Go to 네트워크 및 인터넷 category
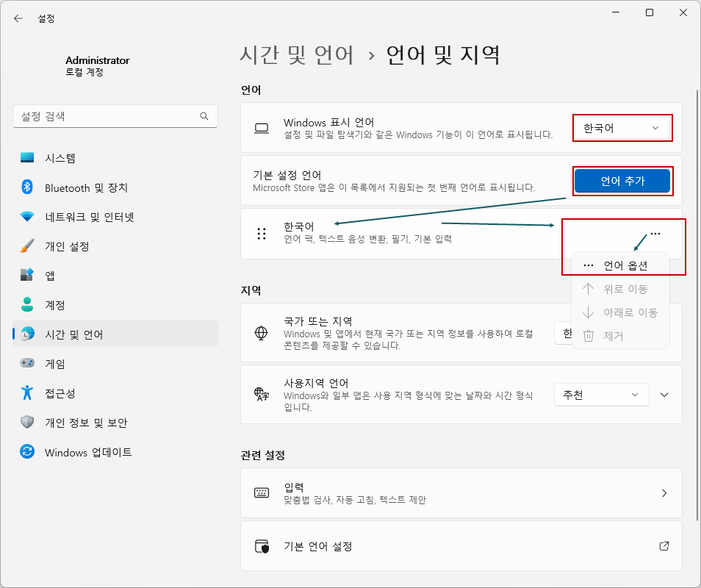The height and width of the screenshot is (588, 701). [115, 217]
